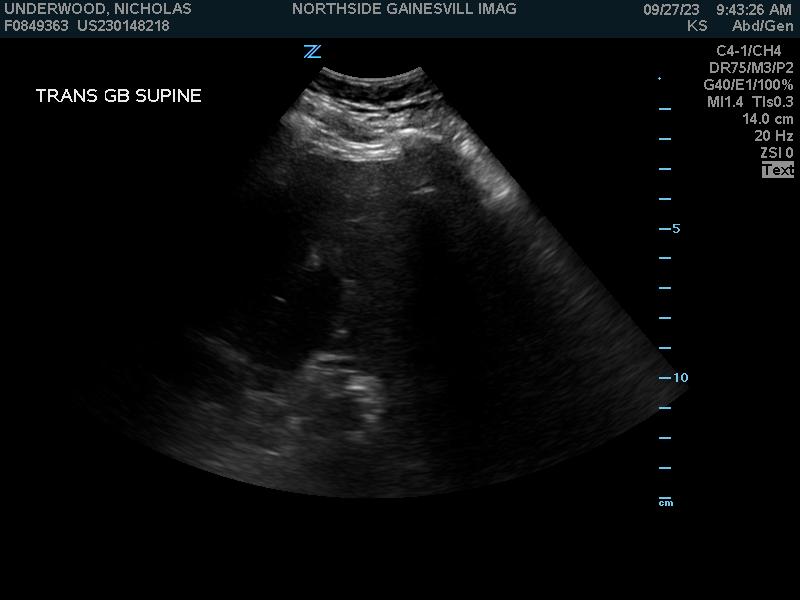The width and height of the screenshot is (800, 600).
Task: Click the focal zone dot above depth scale
Action: [x=659, y=78]
